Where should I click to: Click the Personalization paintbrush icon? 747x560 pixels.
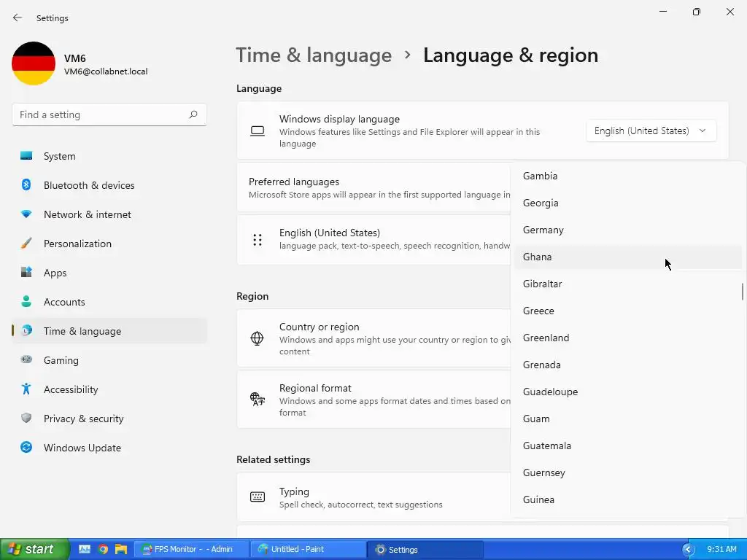click(x=26, y=244)
